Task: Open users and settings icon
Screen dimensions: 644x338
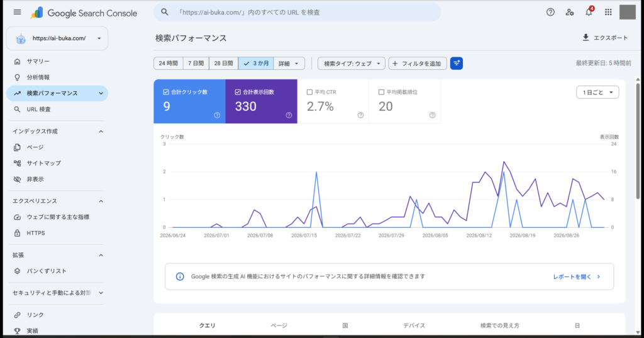Action: tap(570, 13)
